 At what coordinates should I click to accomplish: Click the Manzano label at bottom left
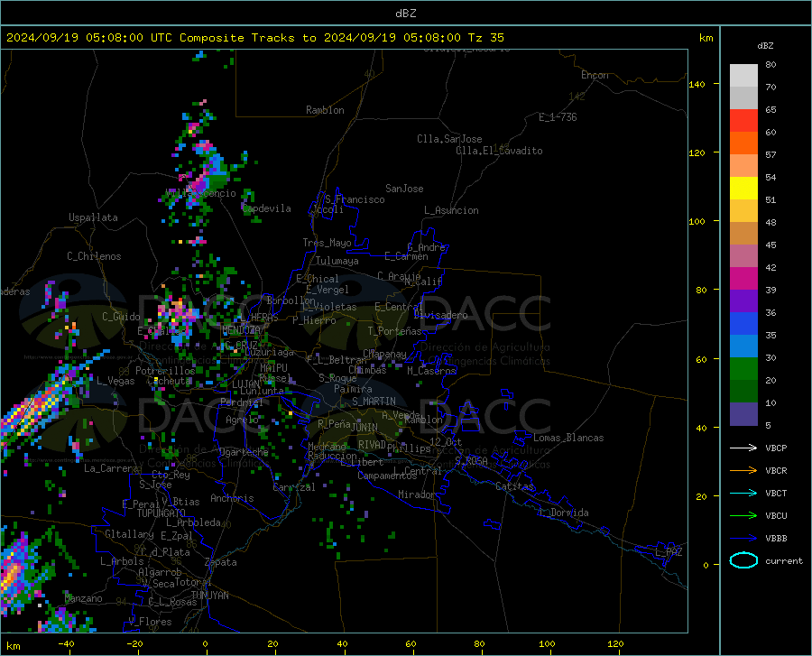point(83,598)
